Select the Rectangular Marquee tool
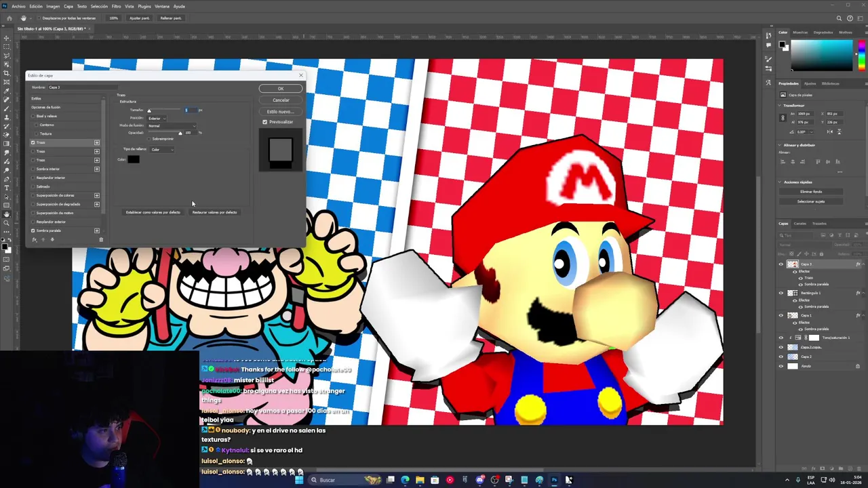The width and height of the screenshot is (868, 488). 6,46
